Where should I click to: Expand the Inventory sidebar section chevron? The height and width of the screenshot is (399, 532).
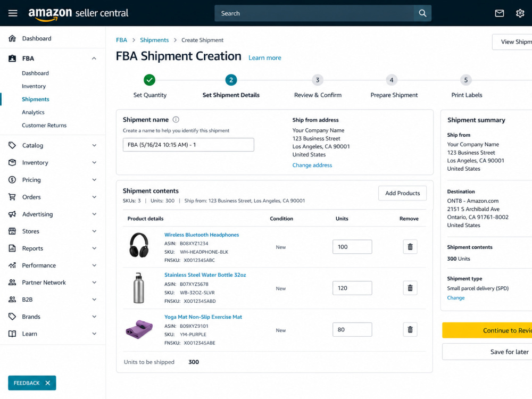[x=94, y=162]
